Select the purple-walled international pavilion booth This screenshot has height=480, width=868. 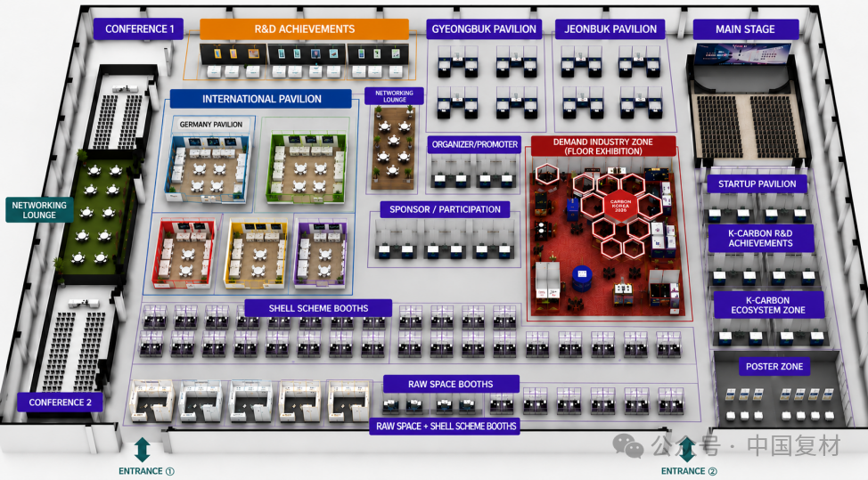point(321,253)
